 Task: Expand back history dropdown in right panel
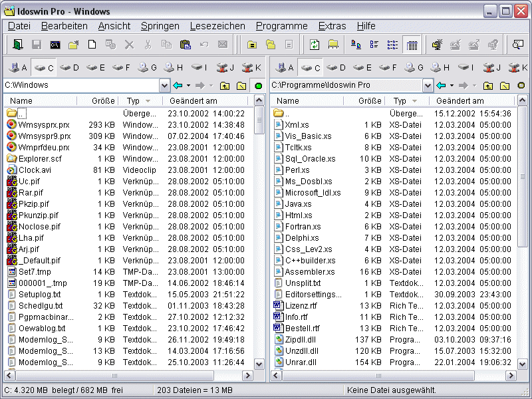[x=452, y=86]
